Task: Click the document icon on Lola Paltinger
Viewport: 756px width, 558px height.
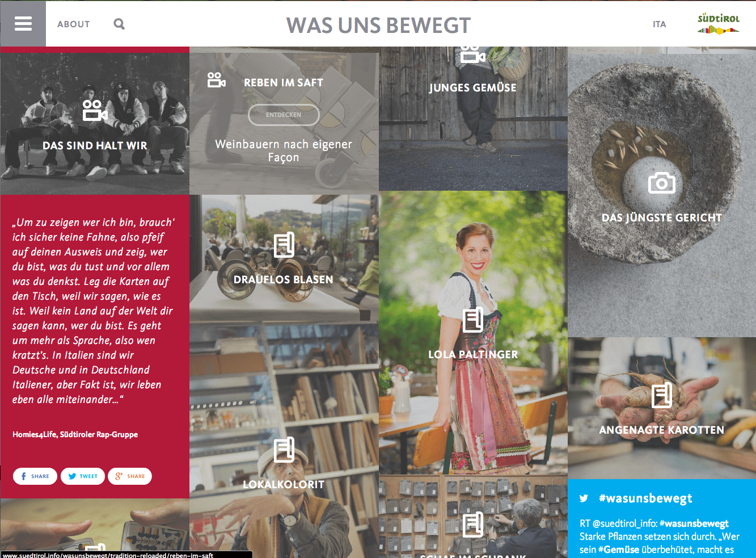Action: (x=473, y=320)
